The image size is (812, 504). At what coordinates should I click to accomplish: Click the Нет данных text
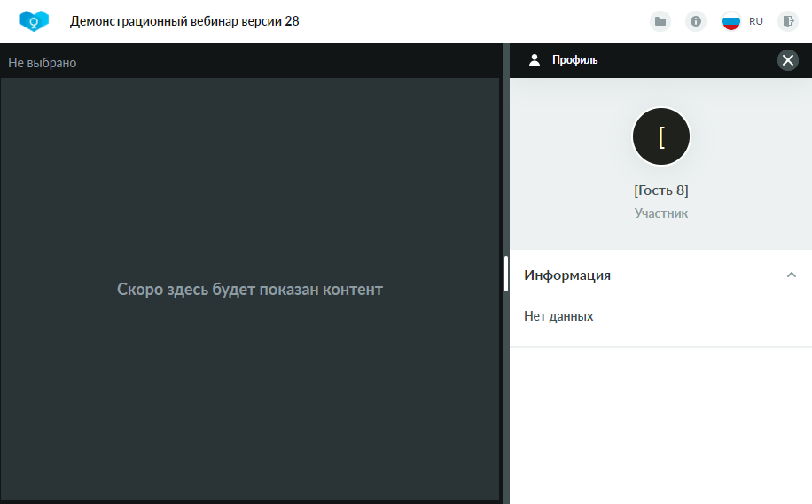pyautogui.click(x=558, y=316)
